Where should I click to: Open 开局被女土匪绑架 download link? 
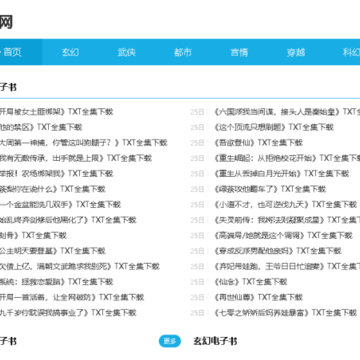(x=57, y=112)
